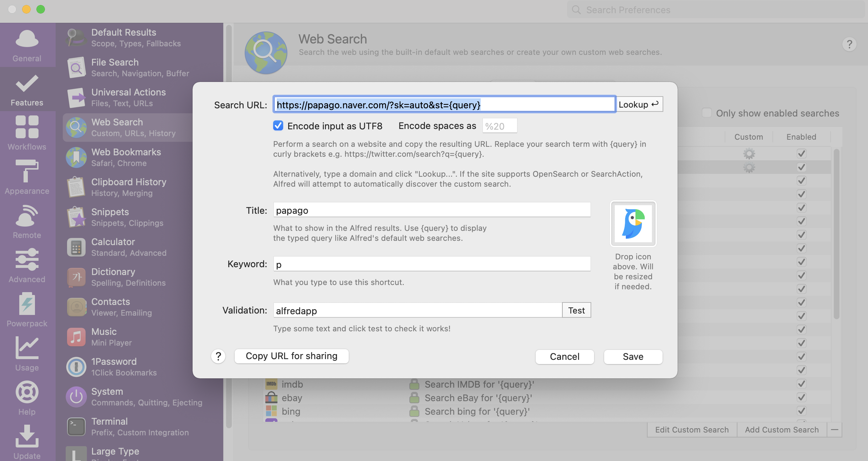This screenshot has height=461, width=868.
Task: Open the Powerpack section
Action: tap(27, 310)
